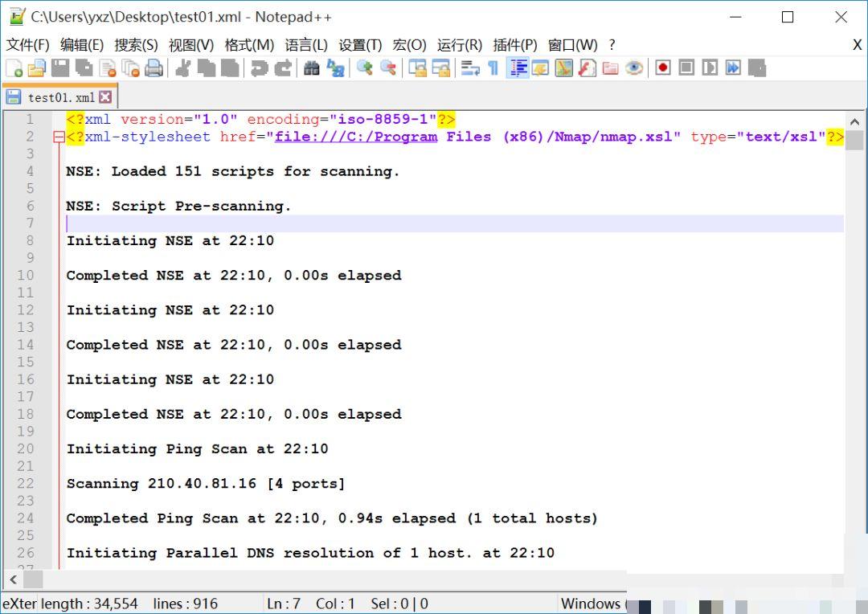Zoom out with magnifier minus icon
Screen dimensions: 868x614
pyautogui.click(x=388, y=68)
